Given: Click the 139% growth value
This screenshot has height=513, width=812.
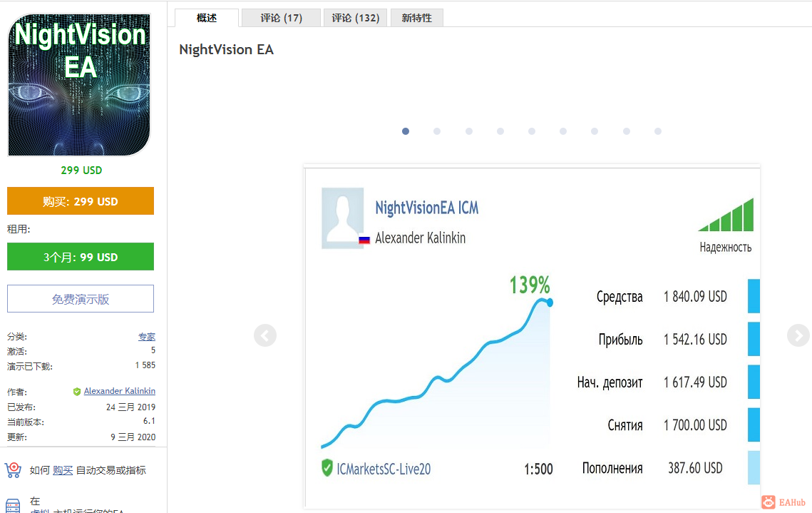Looking at the screenshot, I should (x=529, y=285).
